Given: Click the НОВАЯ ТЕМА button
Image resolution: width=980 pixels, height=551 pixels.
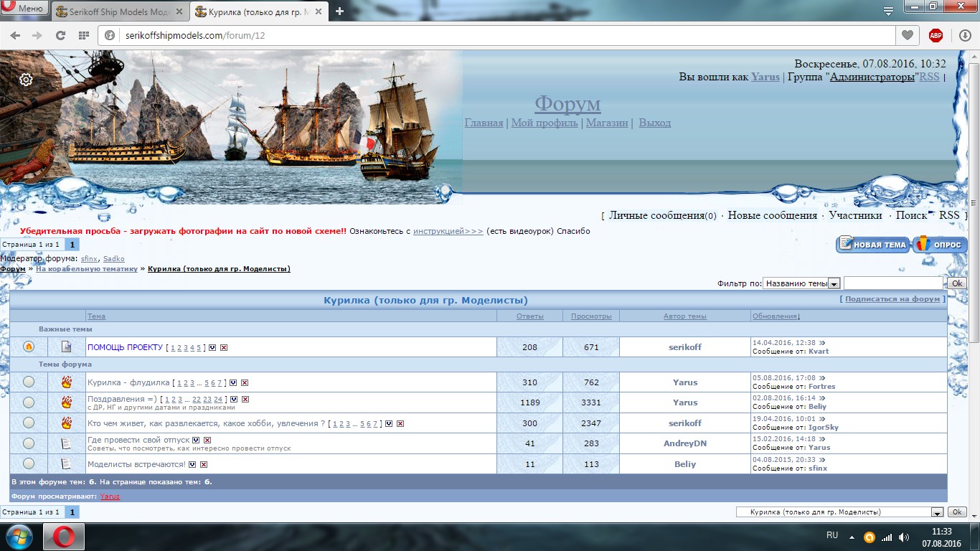Looking at the screenshot, I should coord(873,245).
